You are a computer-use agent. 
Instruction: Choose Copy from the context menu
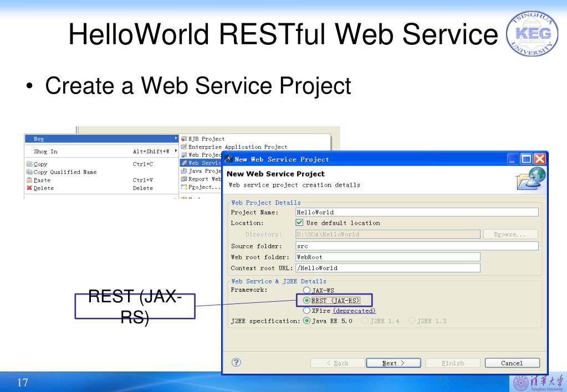point(102,164)
